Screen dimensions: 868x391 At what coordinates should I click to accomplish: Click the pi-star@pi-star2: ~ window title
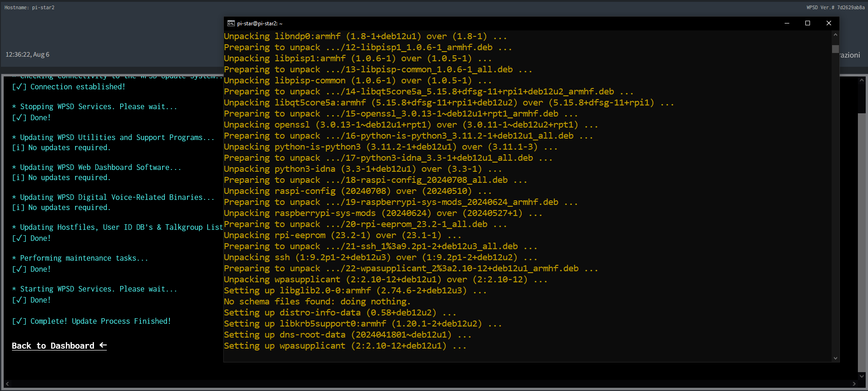coord(260,23)
